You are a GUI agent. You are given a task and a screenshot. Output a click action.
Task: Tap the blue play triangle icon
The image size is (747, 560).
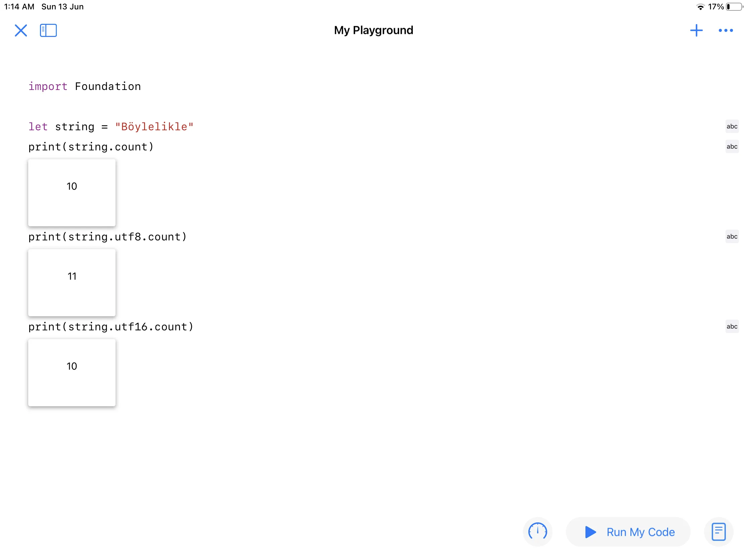590,532
